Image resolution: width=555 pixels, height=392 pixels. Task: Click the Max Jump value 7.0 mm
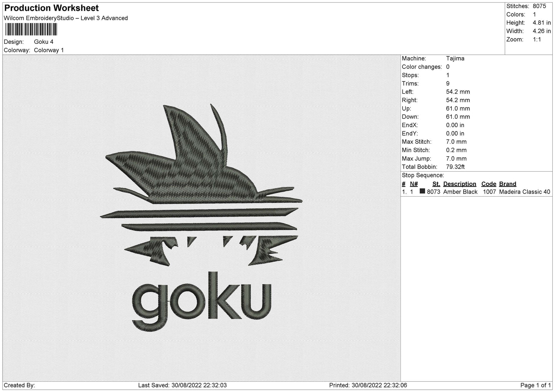click(x=456, y=159)
